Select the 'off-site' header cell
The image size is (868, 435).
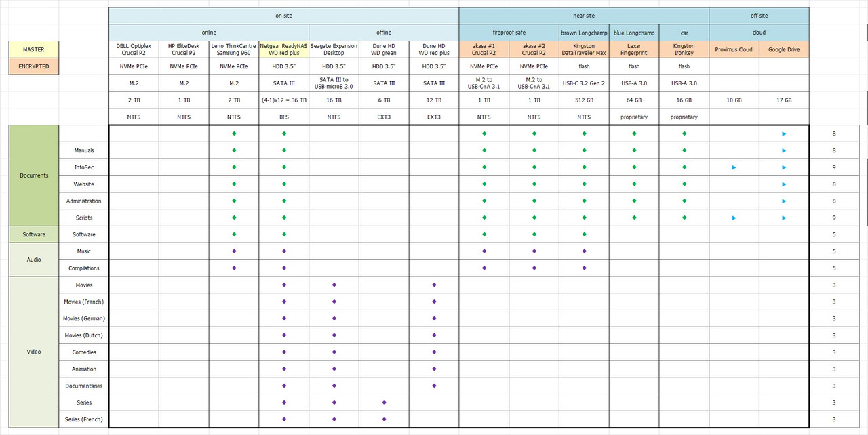point(759,16)
